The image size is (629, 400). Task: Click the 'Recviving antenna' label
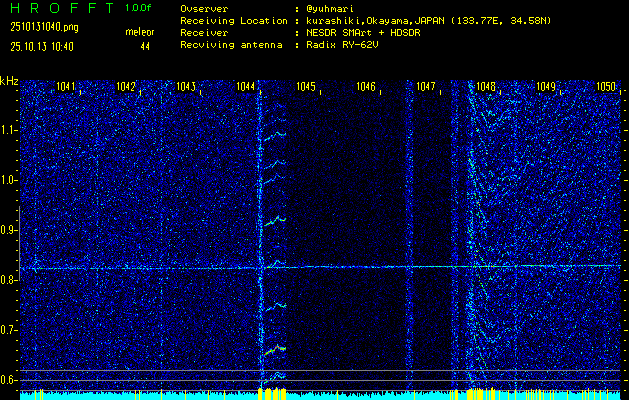click(231, 45)
